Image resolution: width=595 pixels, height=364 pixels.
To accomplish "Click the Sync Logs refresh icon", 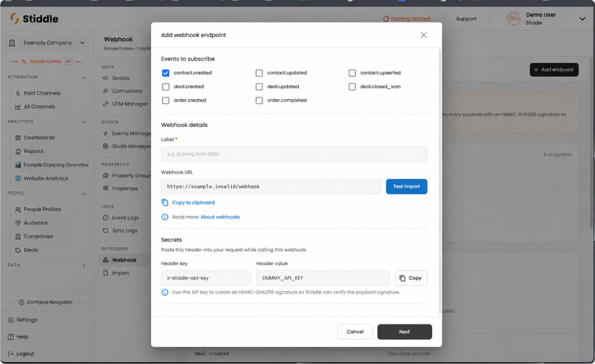I will 106,231.
